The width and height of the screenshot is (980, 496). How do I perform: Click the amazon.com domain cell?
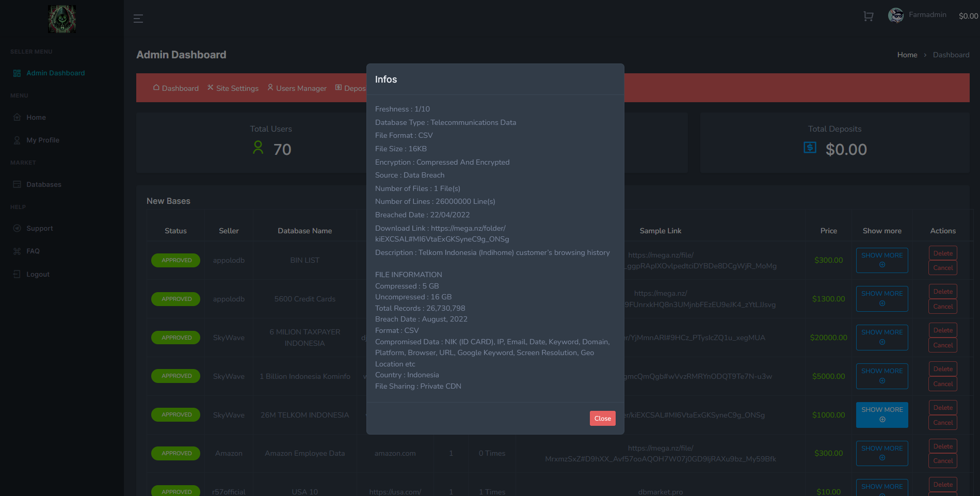click(395, 453)
